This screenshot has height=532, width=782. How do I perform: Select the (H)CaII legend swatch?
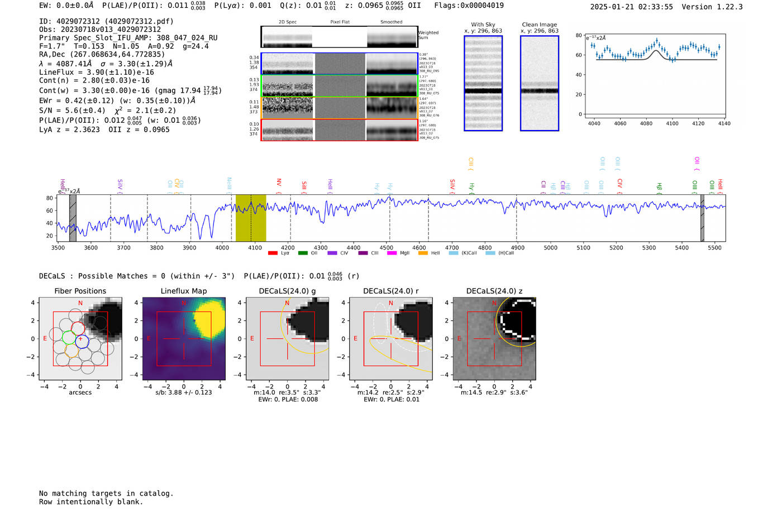pos(490,253)
